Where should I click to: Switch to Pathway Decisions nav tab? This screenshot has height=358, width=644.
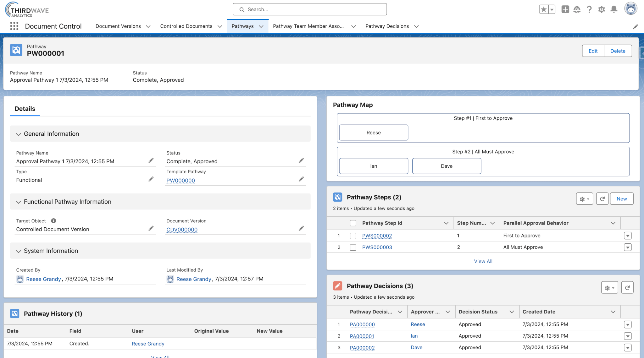(387, 26)
